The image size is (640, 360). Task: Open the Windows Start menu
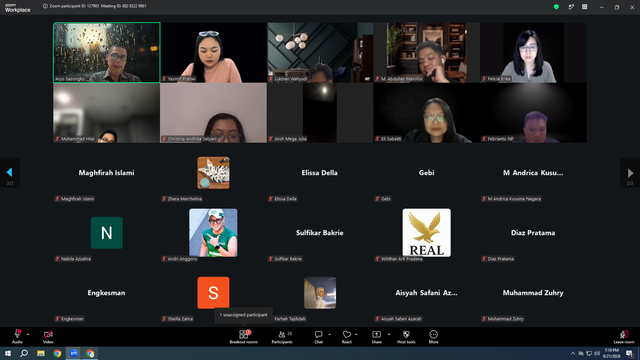click(8, 353)
